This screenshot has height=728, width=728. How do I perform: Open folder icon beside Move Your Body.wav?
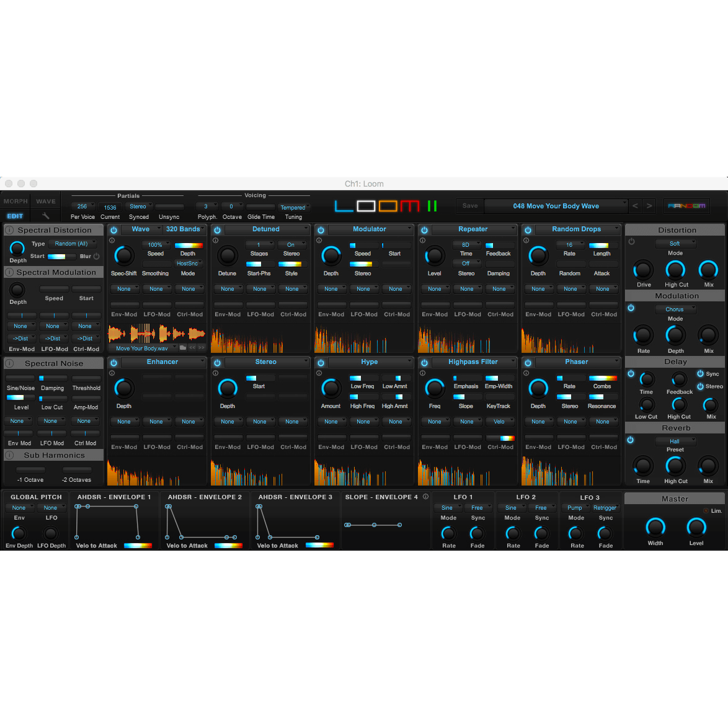(x=183, y=348)
